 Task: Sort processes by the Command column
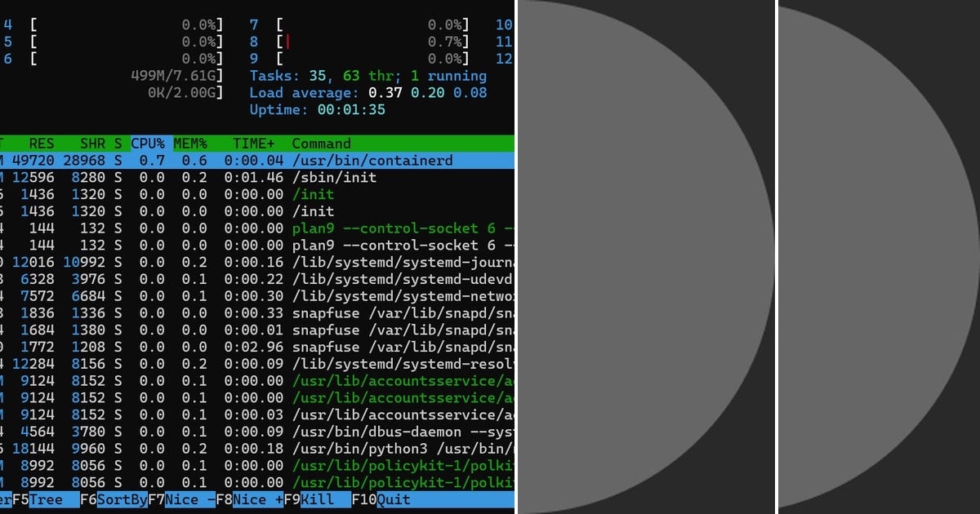tap(321, 143)
